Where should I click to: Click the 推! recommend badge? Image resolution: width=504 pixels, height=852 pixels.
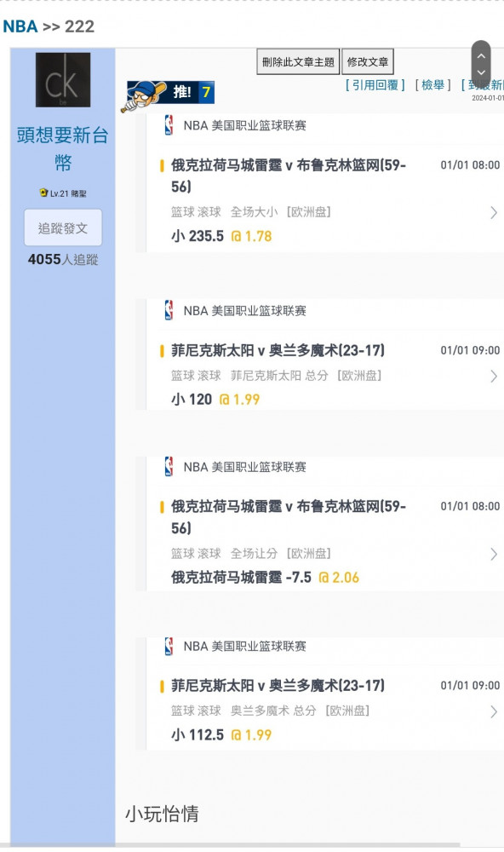click(x=168, y=95)
